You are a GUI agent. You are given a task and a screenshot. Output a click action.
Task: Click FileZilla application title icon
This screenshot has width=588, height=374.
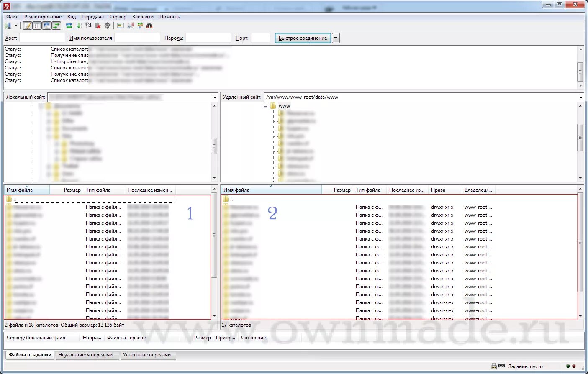(x=6, y=5)
